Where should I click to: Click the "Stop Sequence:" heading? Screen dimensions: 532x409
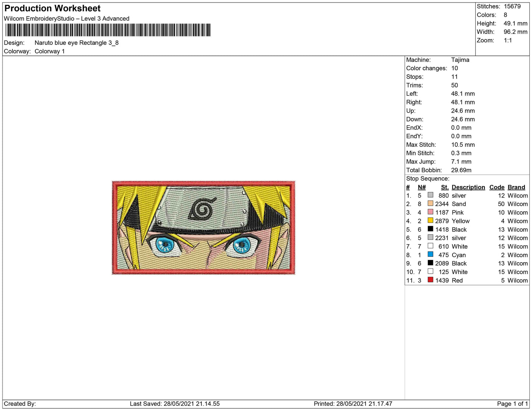[428, 178]
